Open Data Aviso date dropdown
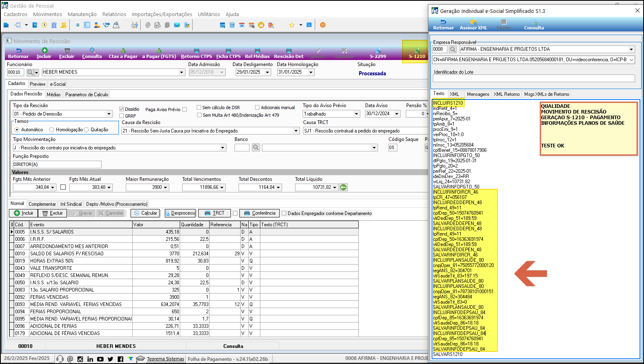The height and width of the screenshot is (364, 644). click(x=397, y=114)
